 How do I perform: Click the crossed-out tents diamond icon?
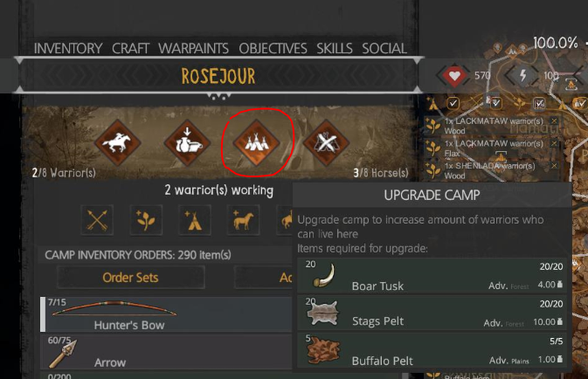tap(326, 142)
